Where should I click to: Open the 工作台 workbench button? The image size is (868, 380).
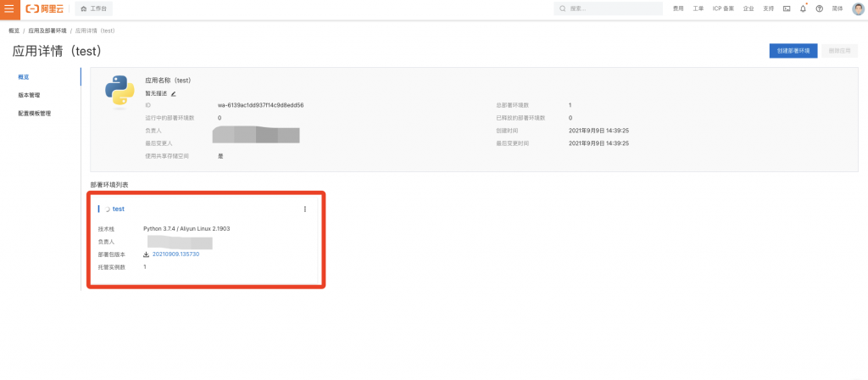93,8
